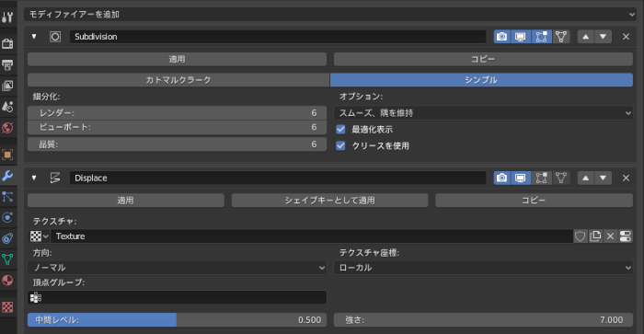Screen dimensions: 644x334
Task: Adjust the ビューポート subdivision level field
Action: pyautogui.click(x=177, y=127)
